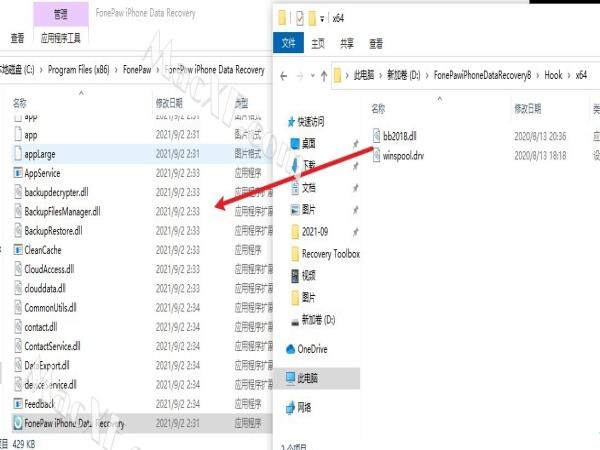Sort by 名称 column in x64 window
600x450 pixels.
click(x=378, y=109)
